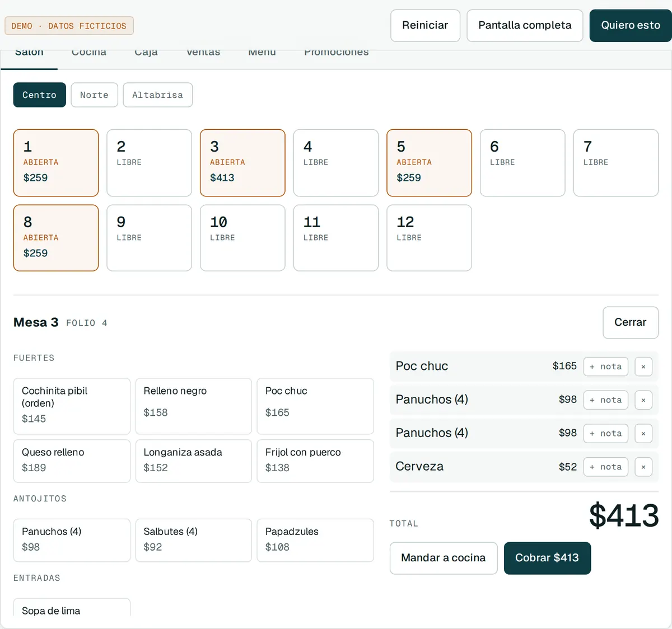Add Relleno negro to the order
The image size is (672, 629).
point(194,406)
